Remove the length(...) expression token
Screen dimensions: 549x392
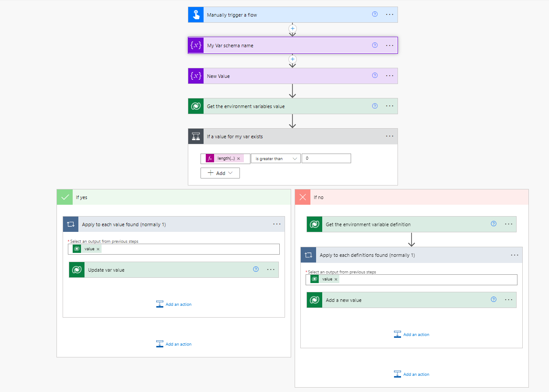[239, 158]
